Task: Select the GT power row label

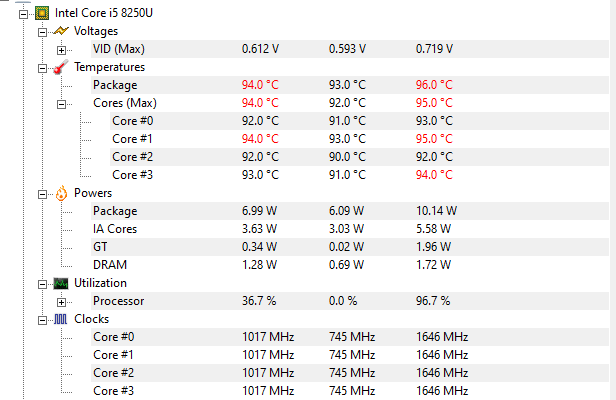Action: click(100, 247)
